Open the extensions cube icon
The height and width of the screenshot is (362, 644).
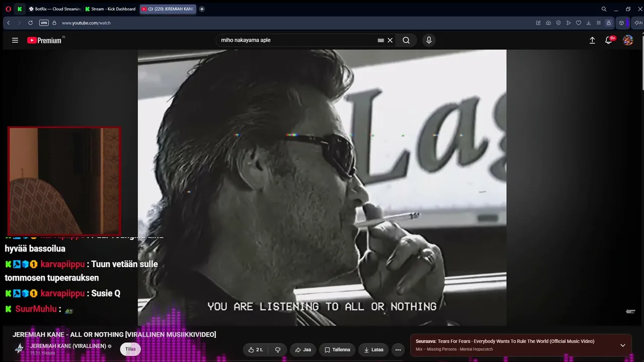(622, 23)
